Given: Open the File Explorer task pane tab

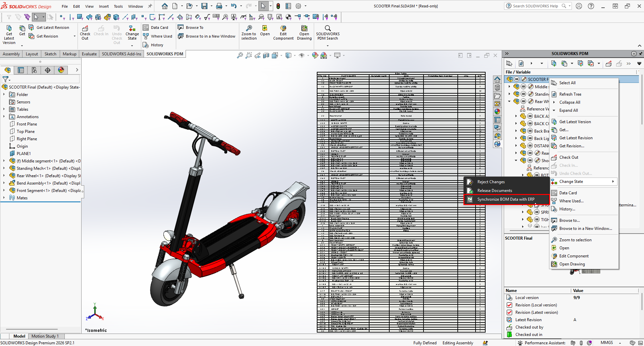Looking at the screenshot, I should click(497, 96).
